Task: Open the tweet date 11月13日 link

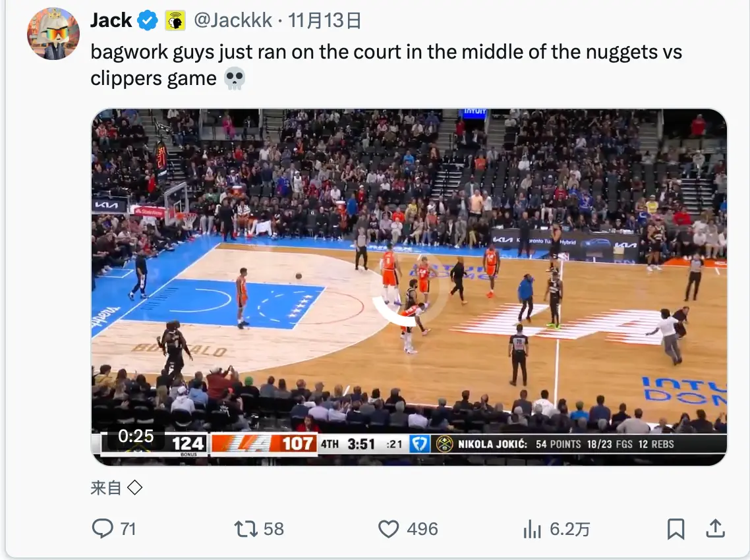Action: tap(325, 20)
